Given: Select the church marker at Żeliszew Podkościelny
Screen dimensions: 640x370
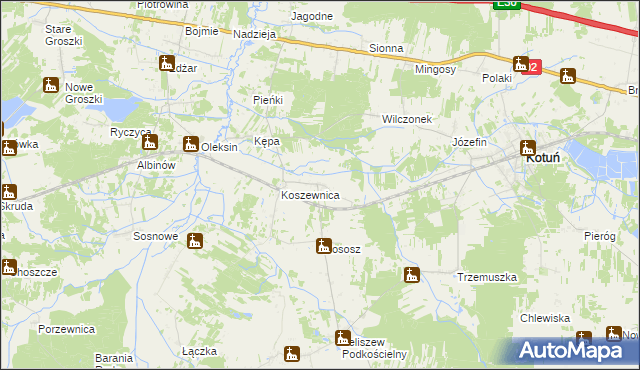Looking at the screenshot, I should pyautogui.click(x=343, y=338).
